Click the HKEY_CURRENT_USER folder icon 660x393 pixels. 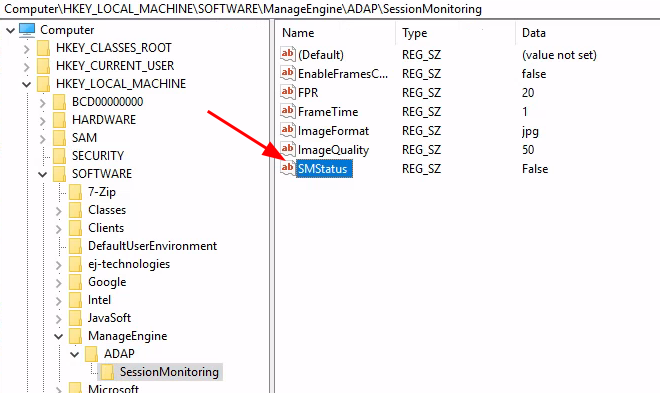(43, 66)
